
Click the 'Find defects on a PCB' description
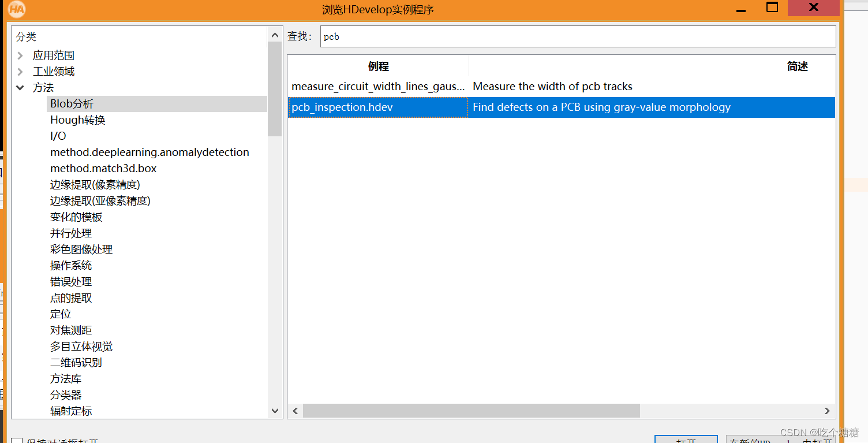pyautogui.click(x=601, y=107)
